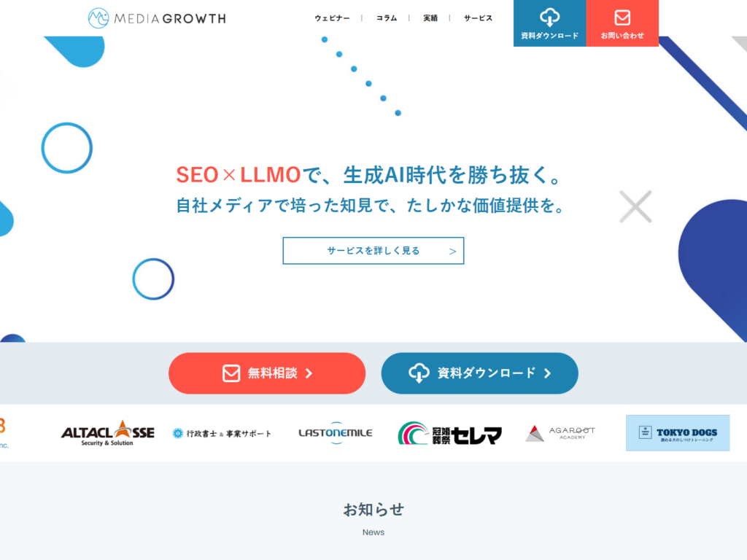The width and height of the screenshot is (747, 560).
Task: Click the ALTACLASSE Security & Solution logo
Action: [108, 433]
